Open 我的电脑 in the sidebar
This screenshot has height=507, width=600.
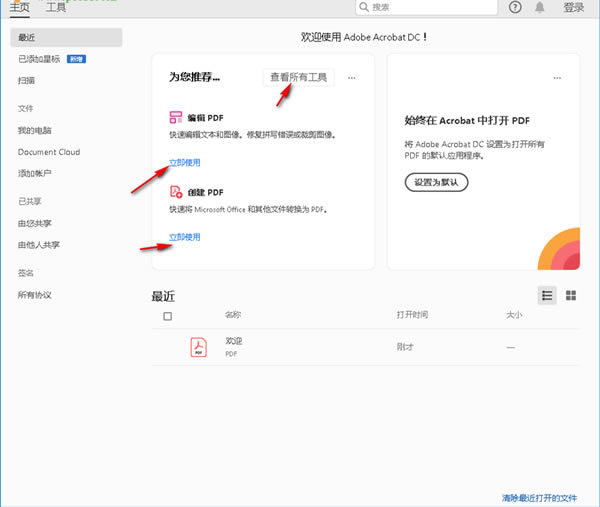(x=34, y=130)
